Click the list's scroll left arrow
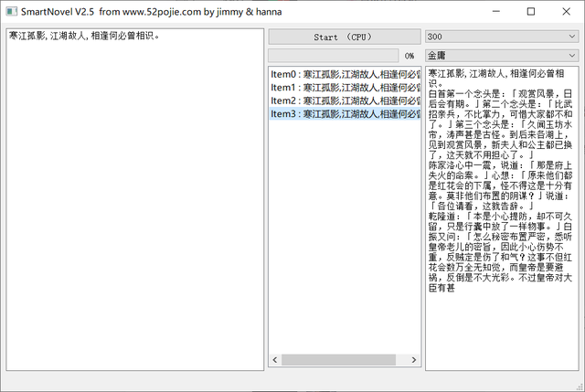 tap(275, 360)
